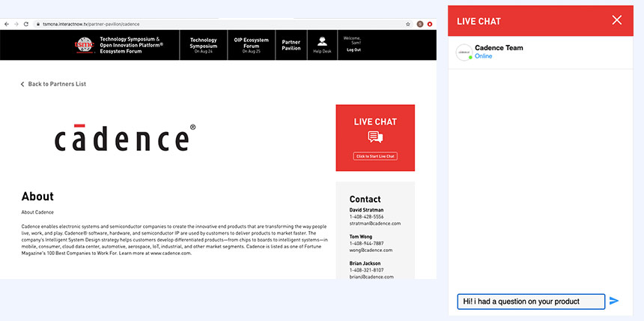Click phone number 1-408-321-8107
644x321 pixels.
[x=366, y=270]
